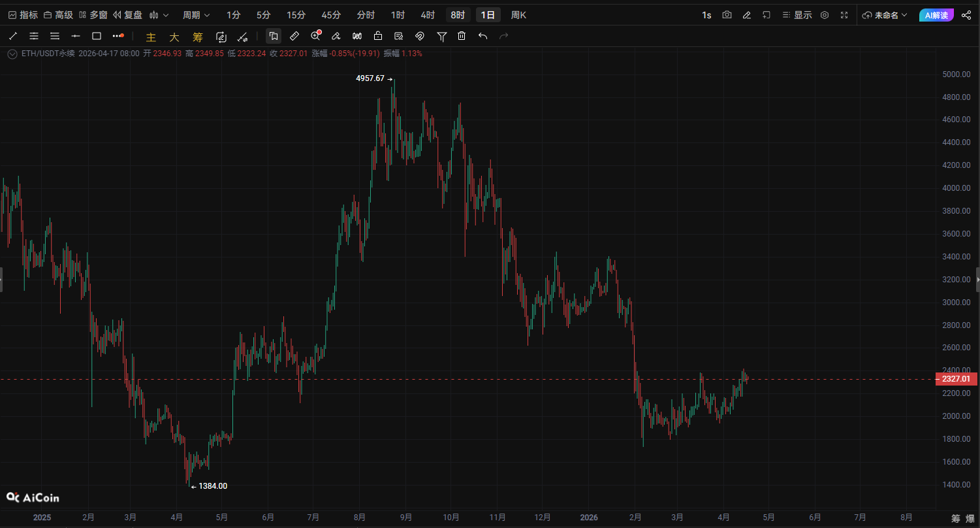Select the rectangle drawing tool
The image size is (980, 528).
click(97, 36)
